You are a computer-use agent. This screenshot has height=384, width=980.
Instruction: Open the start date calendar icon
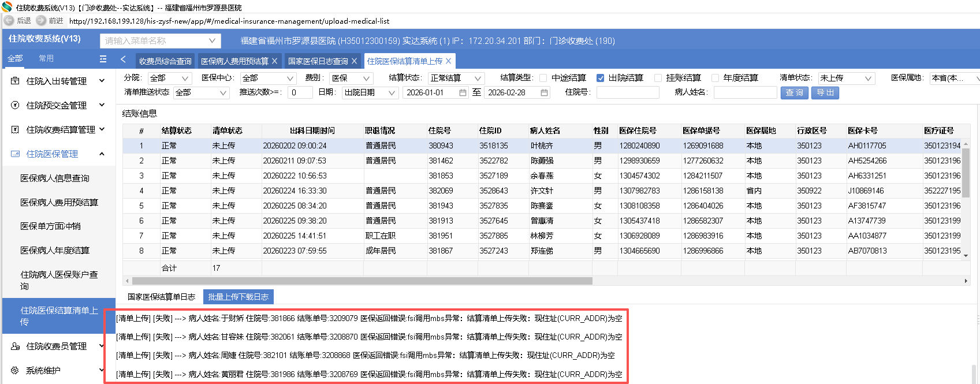pos(463,92)
